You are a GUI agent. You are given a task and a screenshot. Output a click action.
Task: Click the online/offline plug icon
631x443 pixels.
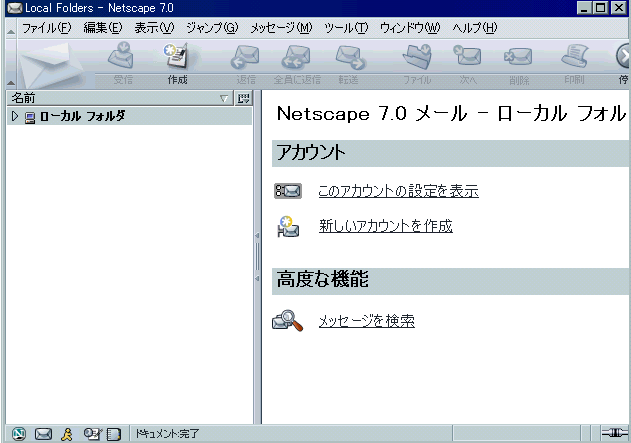(615, 433)
